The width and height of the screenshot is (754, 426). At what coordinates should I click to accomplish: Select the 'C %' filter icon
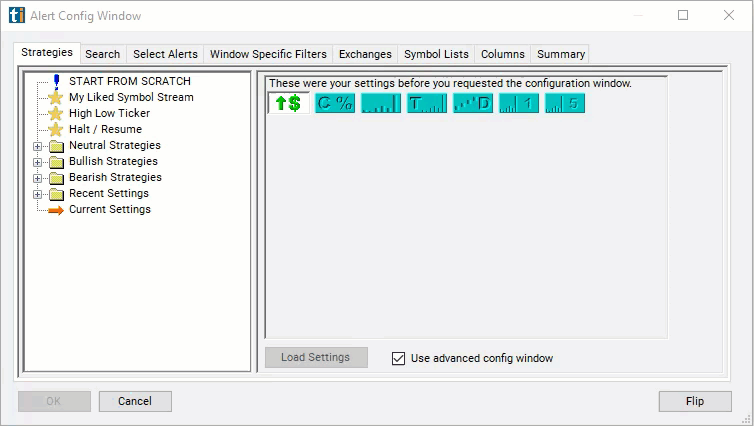click(335, 103)
